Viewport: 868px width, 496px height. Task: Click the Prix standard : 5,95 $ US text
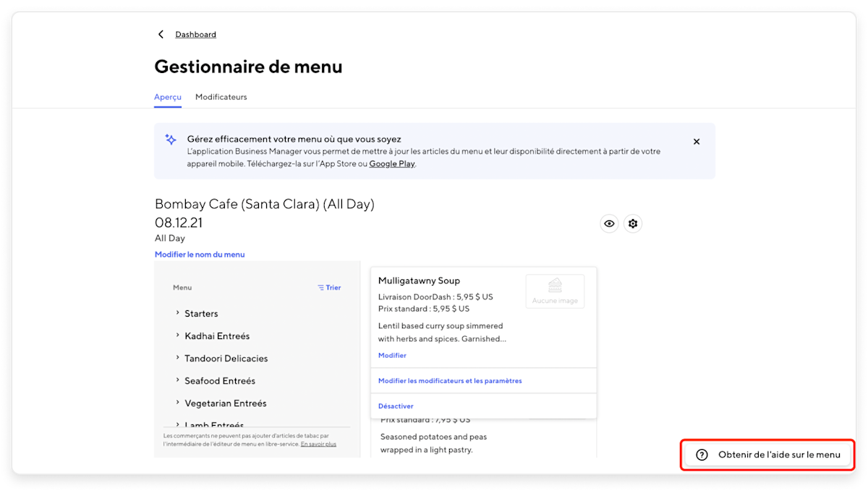click(x=424, y=309)
